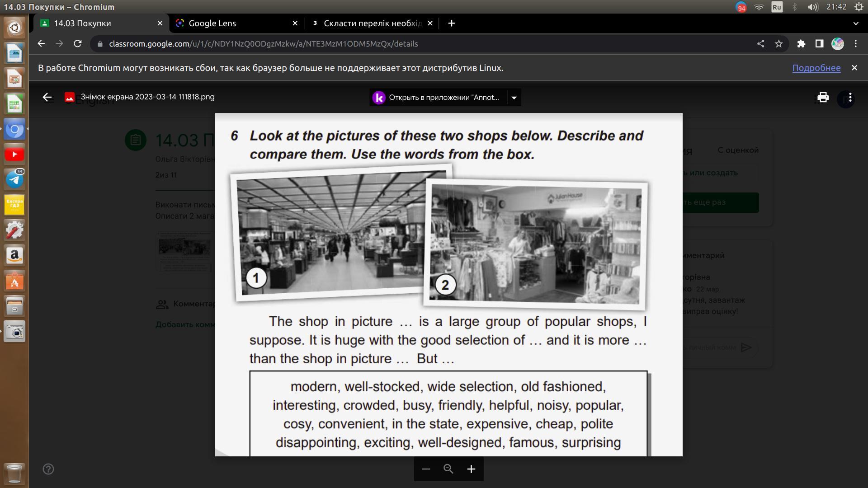Open image in Annotate app button

tap(438, 98)
